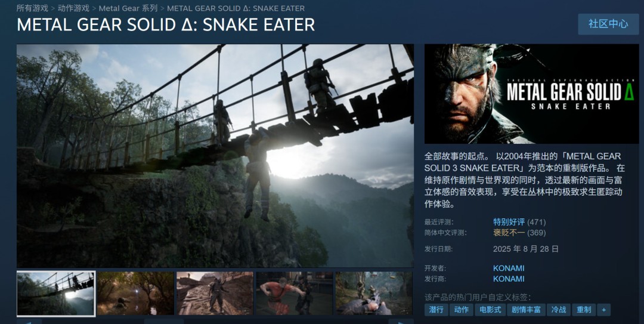The width and height of the screenshot is (644, 324).
Task: Select the swamp forest screenshot thumbnail
Action: (135, 293)
